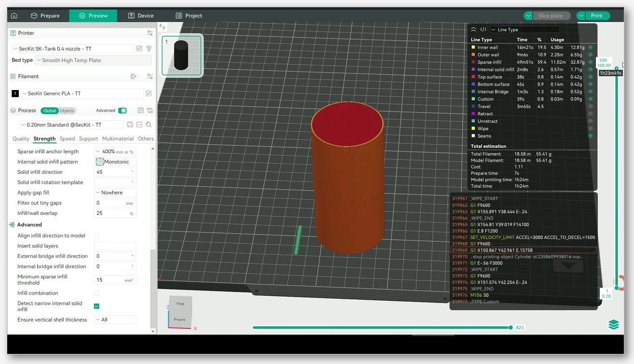Click the Printer section icon

13,33
